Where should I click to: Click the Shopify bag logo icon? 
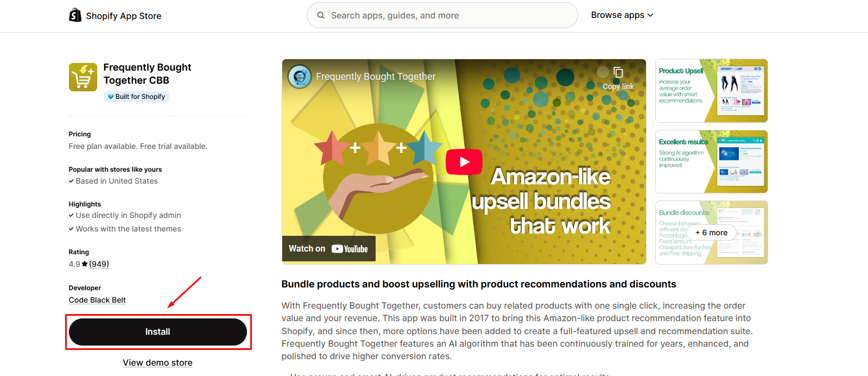click(75, 15)
